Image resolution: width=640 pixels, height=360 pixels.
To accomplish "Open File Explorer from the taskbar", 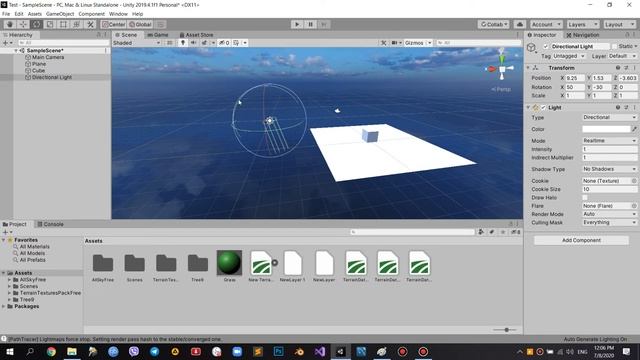I will 72,351.
